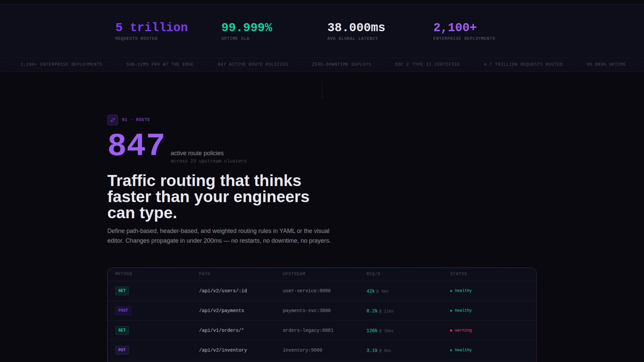Image resolution: width=644 pixels, height=362 pixels.
Task: Select the GET method badge for /api/v2/users/:id
Action: click(x=122, y=291)
